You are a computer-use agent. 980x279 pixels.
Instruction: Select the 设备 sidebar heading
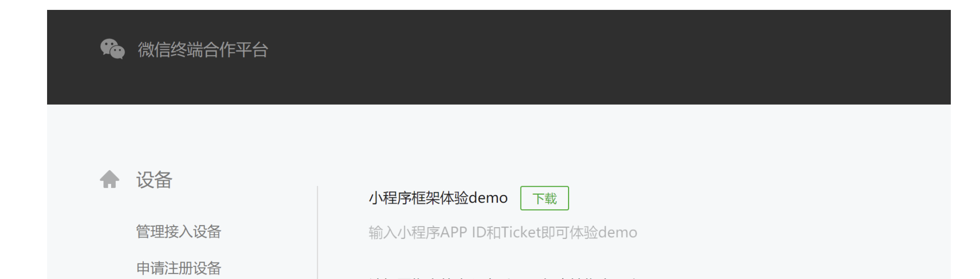pyautogui.click(x=154, y=180)
